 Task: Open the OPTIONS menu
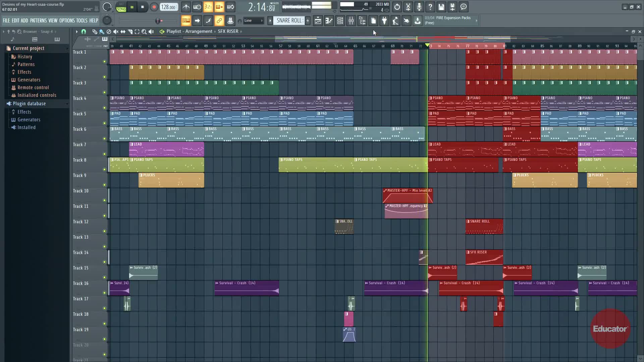tap(67, 21)
